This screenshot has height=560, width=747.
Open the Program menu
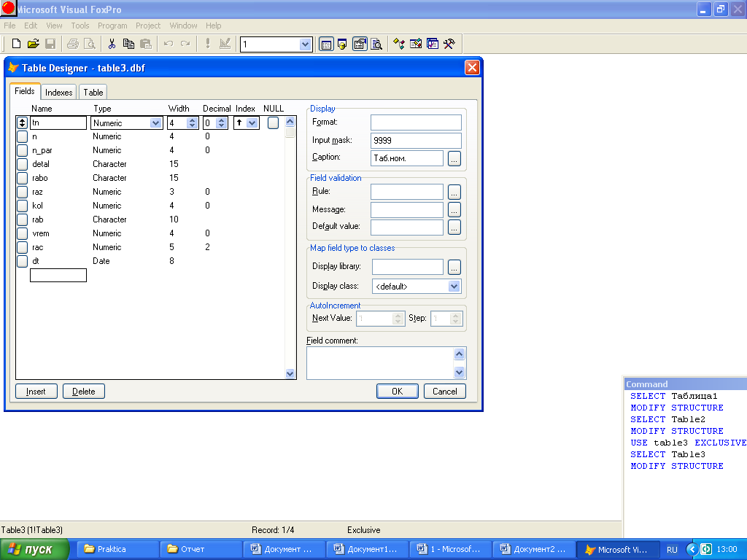coord(112,26)
